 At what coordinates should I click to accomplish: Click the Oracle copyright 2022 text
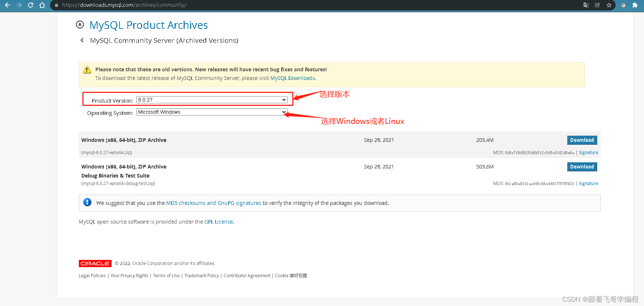[165, 264]
